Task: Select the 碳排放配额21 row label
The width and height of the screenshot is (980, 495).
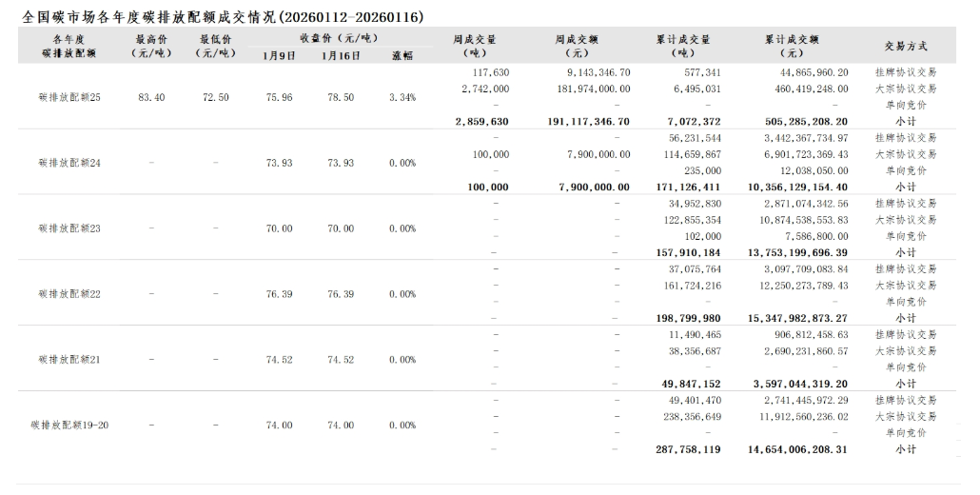Action: click(x=69, y=360)
